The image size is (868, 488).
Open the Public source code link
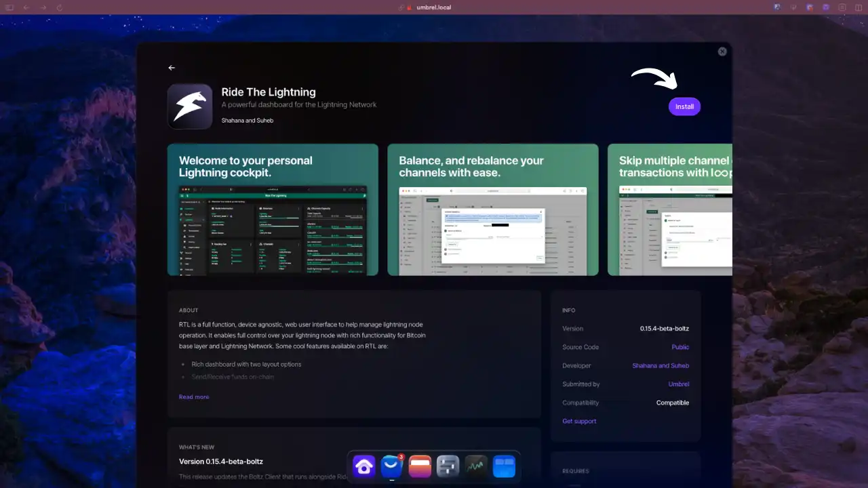[680, 347]
